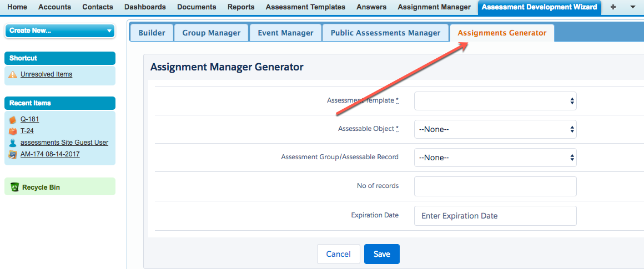Open the tab overflow arrow menu
The image size is (644, 269).
click(632, 7)
